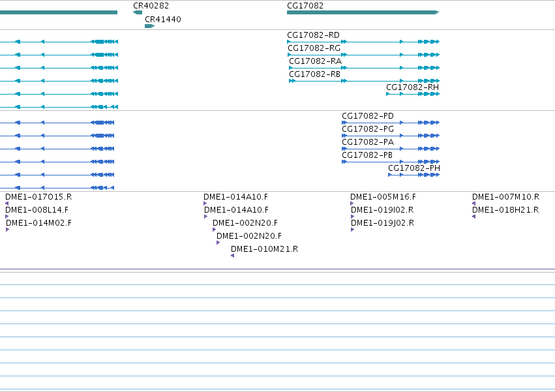Image resolution: width=555 pixels, height=392 pixels.
Task: Select the CR40282 gene label
Action: point(151,6)
